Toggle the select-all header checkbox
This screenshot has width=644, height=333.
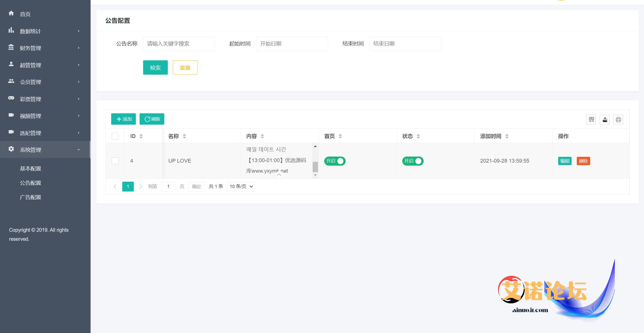115,136
